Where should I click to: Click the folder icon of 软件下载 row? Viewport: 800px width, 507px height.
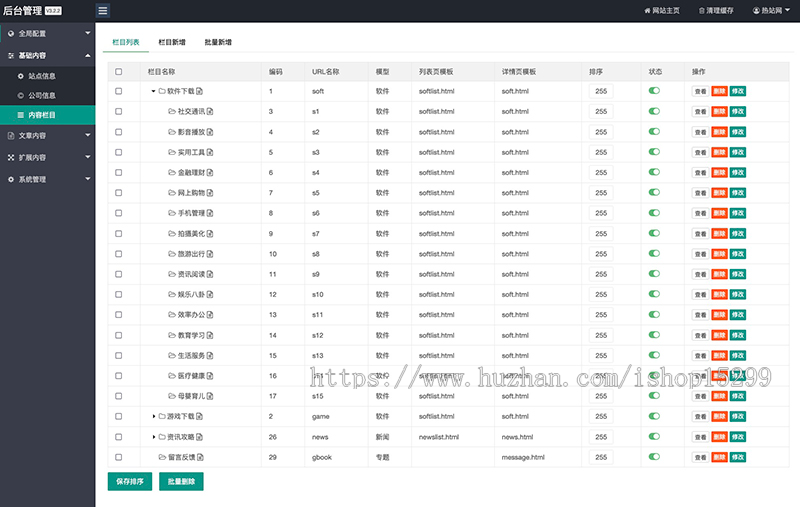[162, 91]
